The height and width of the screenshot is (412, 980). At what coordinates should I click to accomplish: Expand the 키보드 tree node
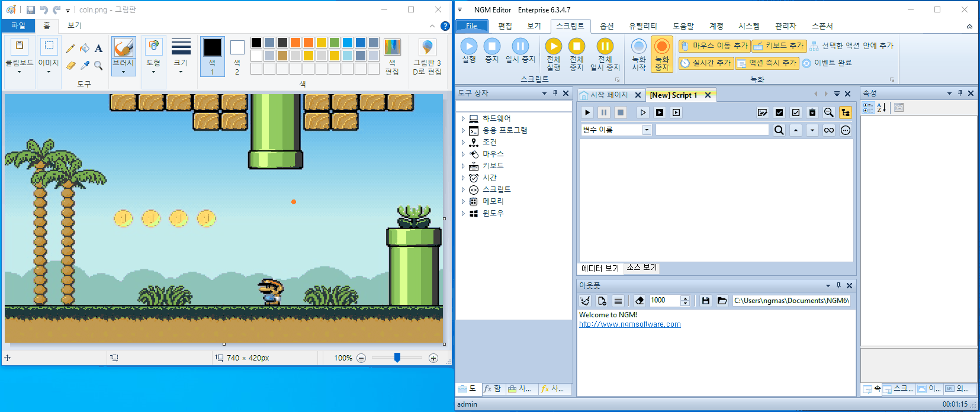pyautogui.click(x=463, y=166)
